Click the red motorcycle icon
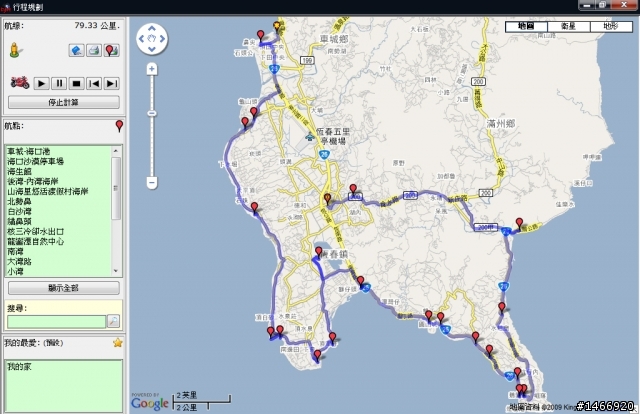 pyautogui.click(x=20, y=82)
